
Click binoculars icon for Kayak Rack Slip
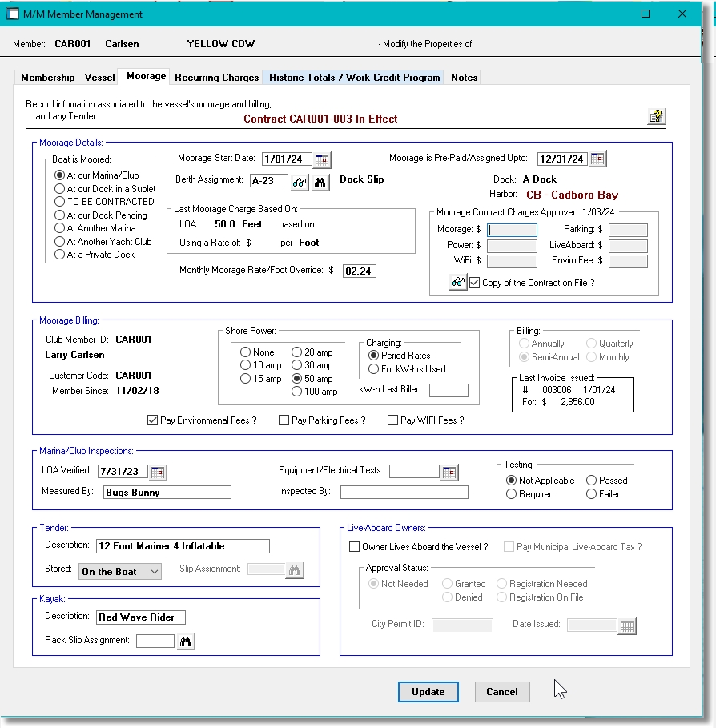(186, 641)
